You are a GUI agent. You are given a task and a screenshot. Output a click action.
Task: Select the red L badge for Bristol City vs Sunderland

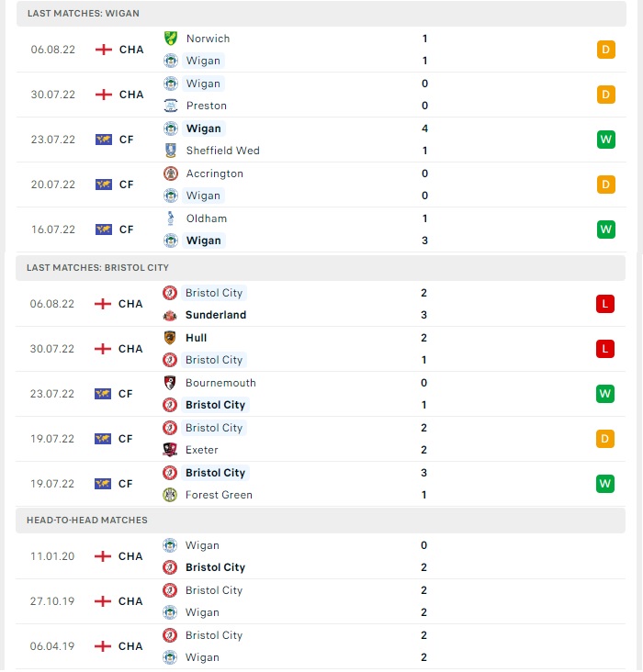click(604, 304)
